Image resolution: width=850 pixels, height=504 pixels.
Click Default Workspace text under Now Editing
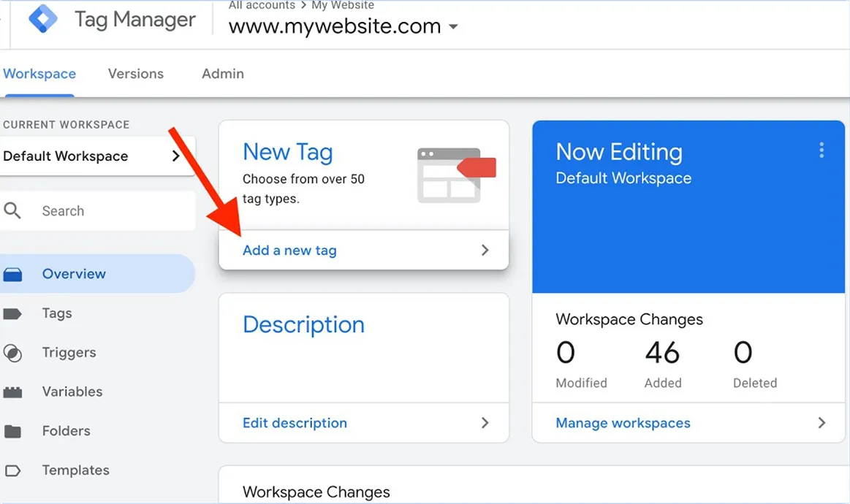(623, 178)
